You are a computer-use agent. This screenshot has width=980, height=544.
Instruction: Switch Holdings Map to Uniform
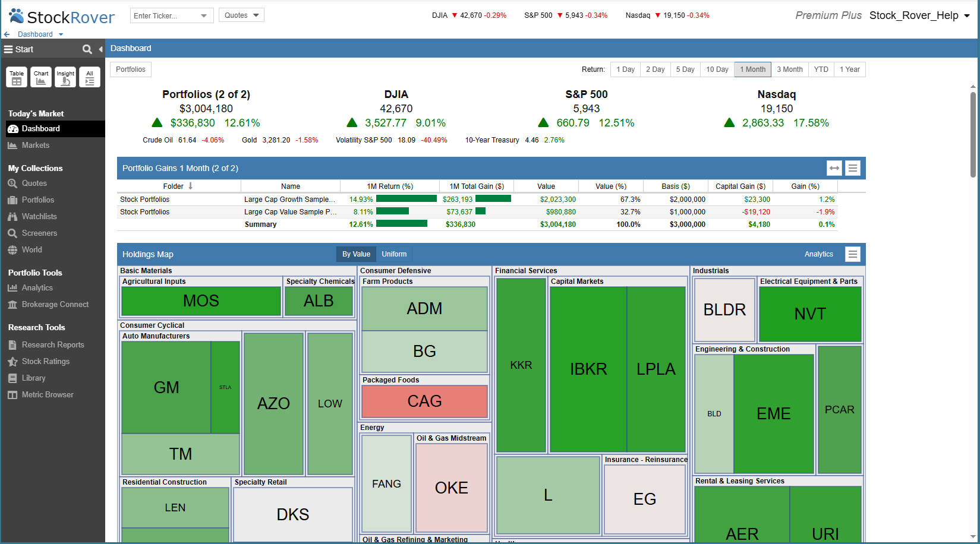click(x=394, y=254)
